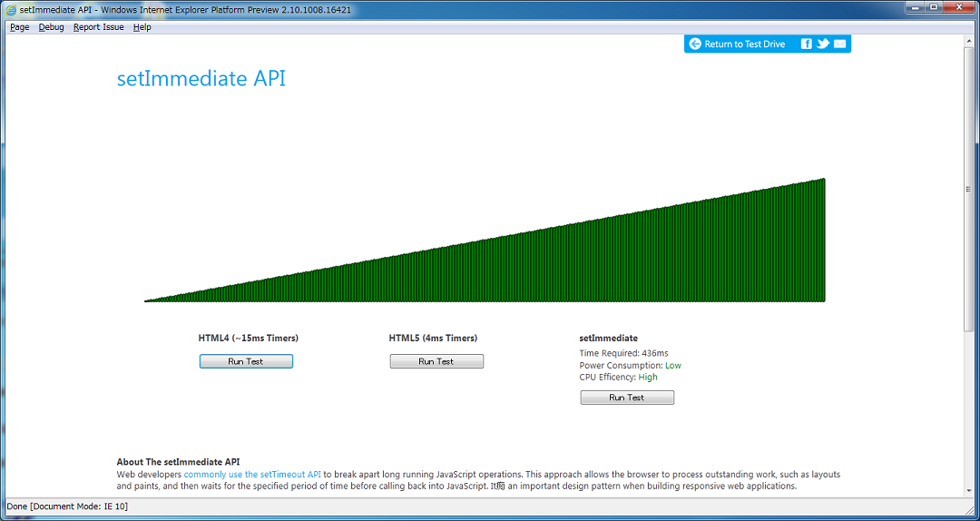The height and width of the screenshot is (521, 980).
Task: Click the 'Return to Test Drive' text
Action: point(744,44)
